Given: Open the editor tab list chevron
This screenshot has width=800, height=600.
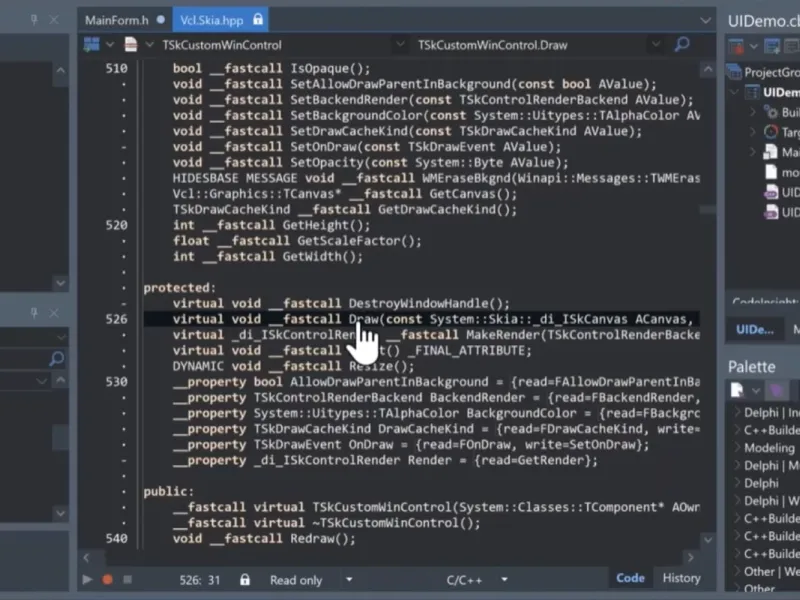Looking at the screenshot, I should click(706, 21).
